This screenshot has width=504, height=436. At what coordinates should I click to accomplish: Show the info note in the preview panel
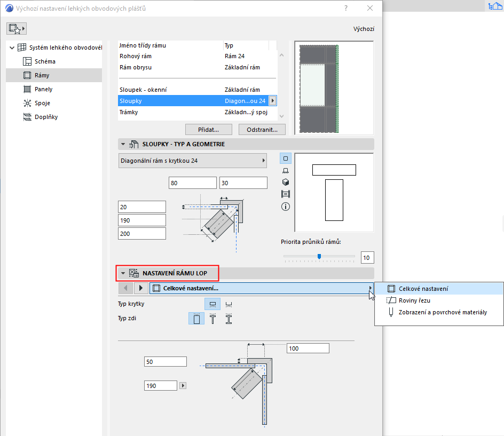point(285,206)
